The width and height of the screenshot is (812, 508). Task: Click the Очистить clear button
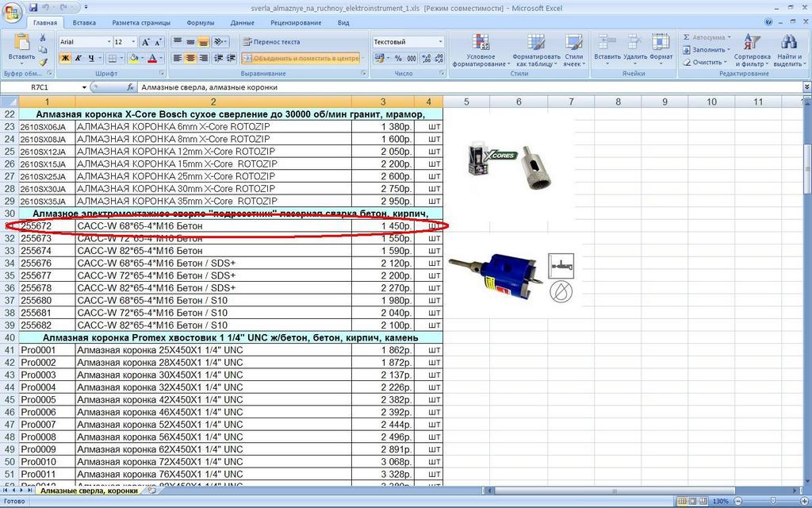point(704,62)
